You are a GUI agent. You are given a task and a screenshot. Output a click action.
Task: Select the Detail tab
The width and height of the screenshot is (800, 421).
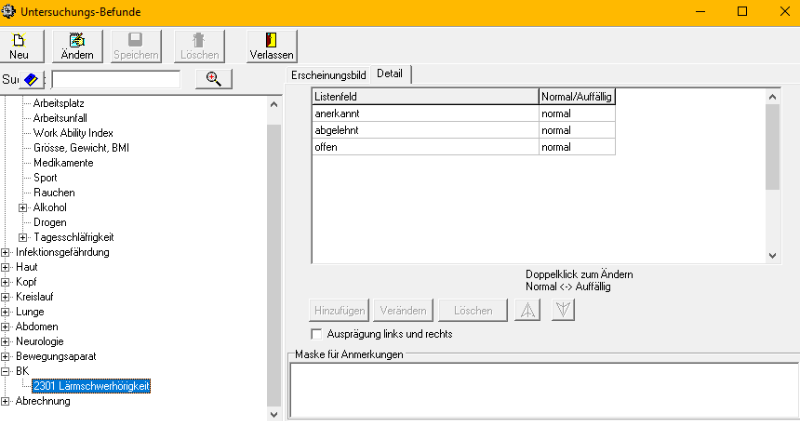point(390,76)
